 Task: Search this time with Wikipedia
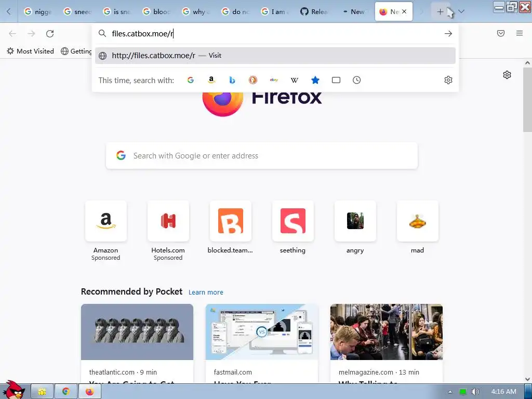pos(295,80)
